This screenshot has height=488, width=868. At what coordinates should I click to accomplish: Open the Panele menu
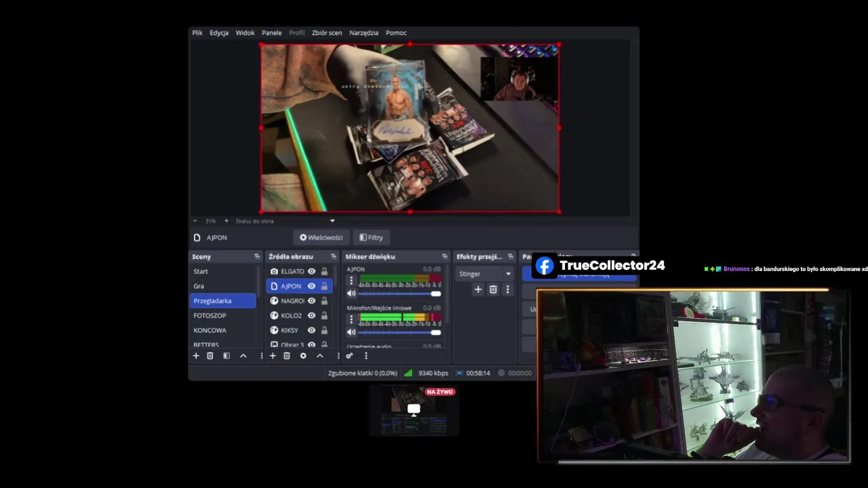click(x=271, y=33)
